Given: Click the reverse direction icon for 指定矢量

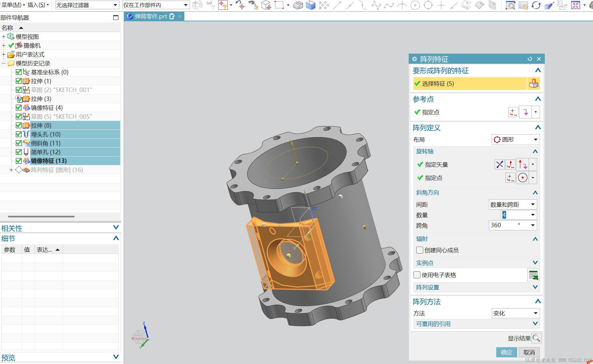Looking at the screenshot, I should tap(499, 164).
